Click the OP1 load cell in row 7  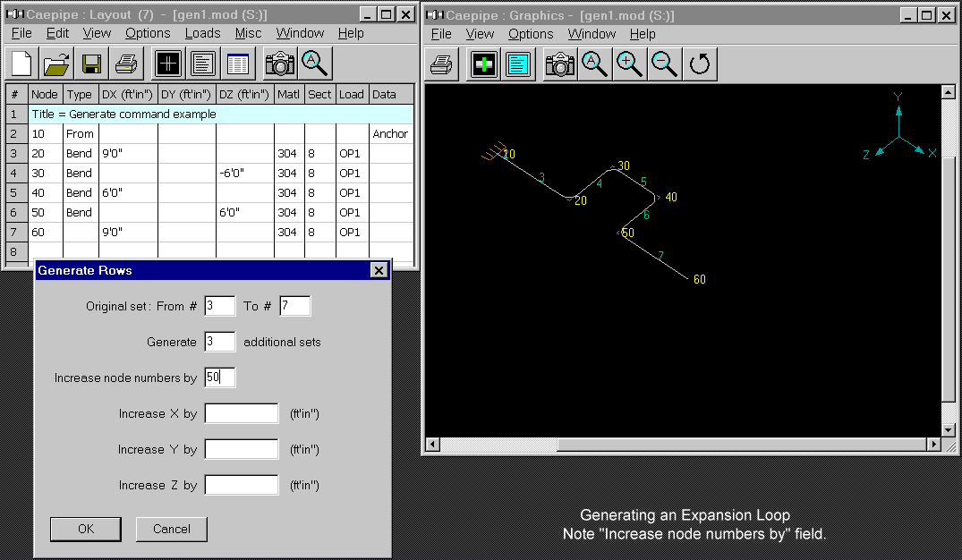click(352, 232)
